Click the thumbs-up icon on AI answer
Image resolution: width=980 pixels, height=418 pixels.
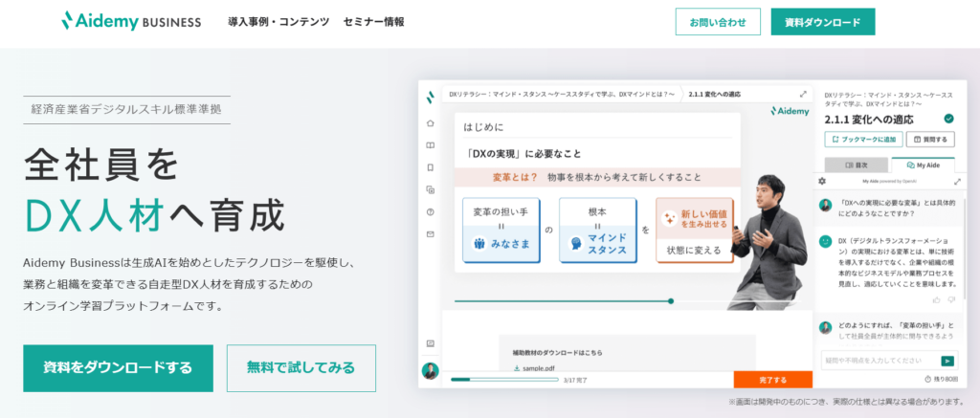[x=936, y=300]
